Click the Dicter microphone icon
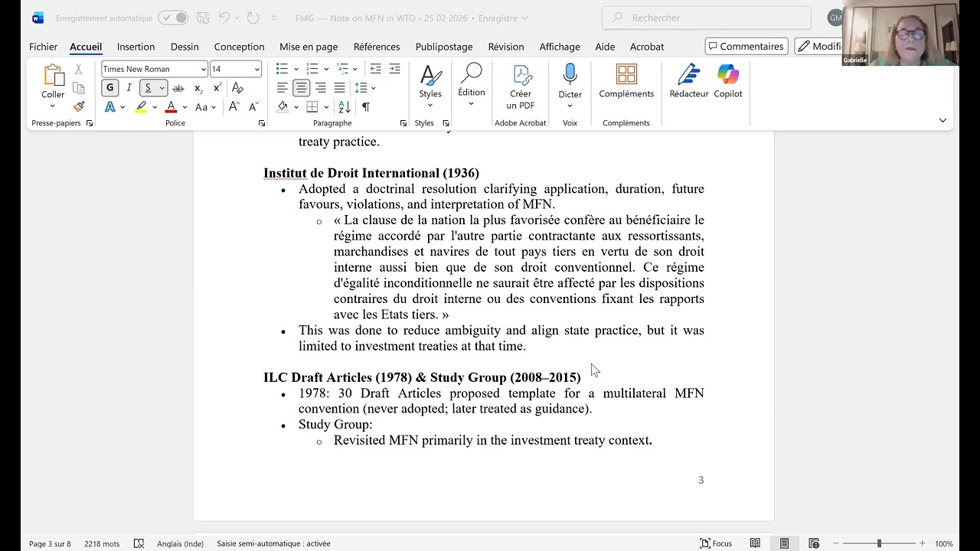The image size is (980, 551). pos(570,75)
